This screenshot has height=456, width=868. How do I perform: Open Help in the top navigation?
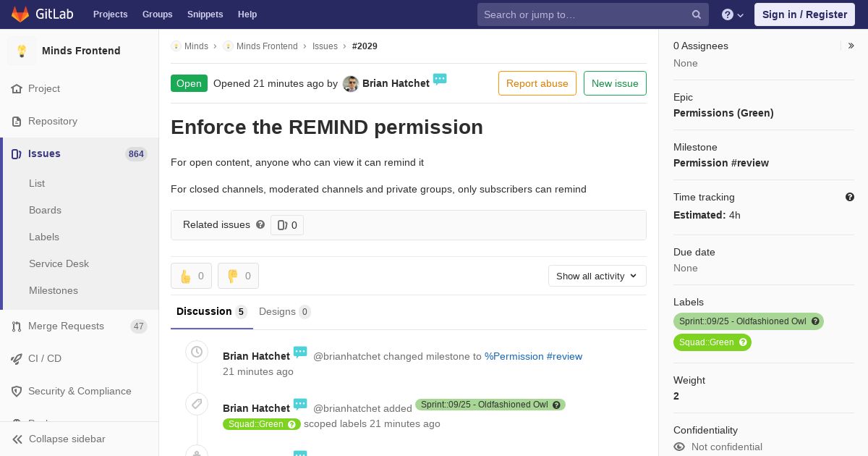pyautogui.click(x=247, y=14)
